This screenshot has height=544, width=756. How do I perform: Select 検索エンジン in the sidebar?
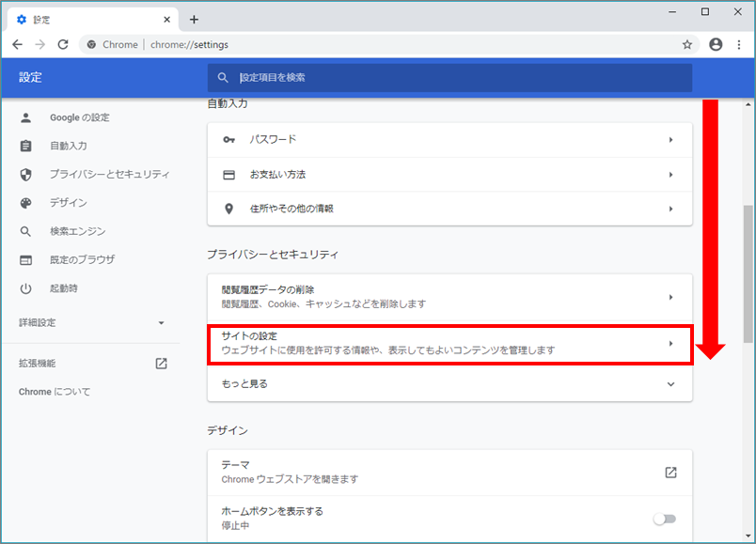coord(77,231)
